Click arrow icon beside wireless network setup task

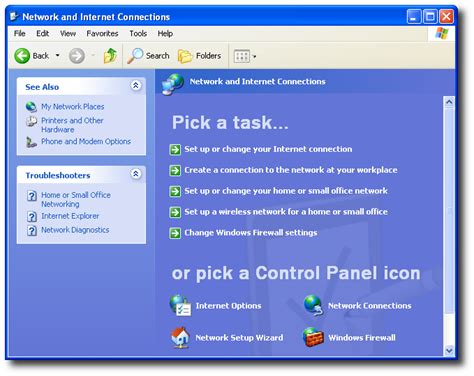pos(175,212)
